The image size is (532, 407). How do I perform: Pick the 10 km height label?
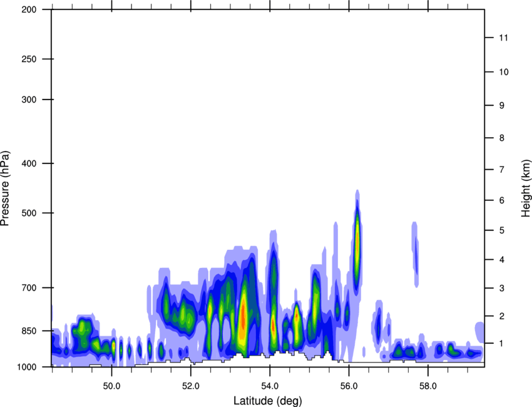(503, 72)
